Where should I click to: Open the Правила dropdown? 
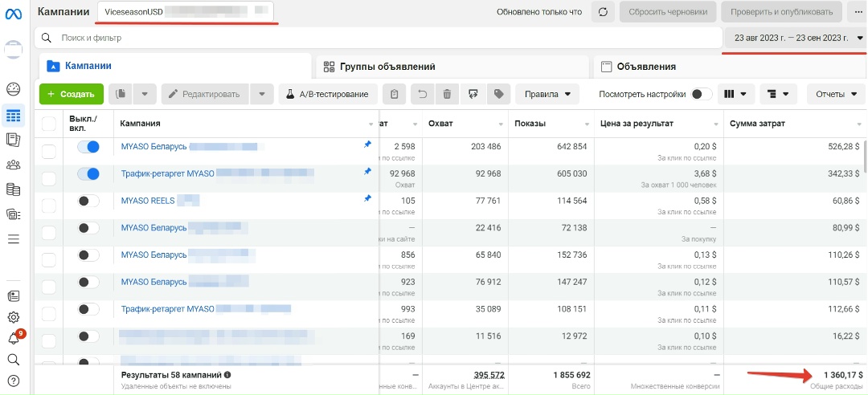click(x=547, y=94)
